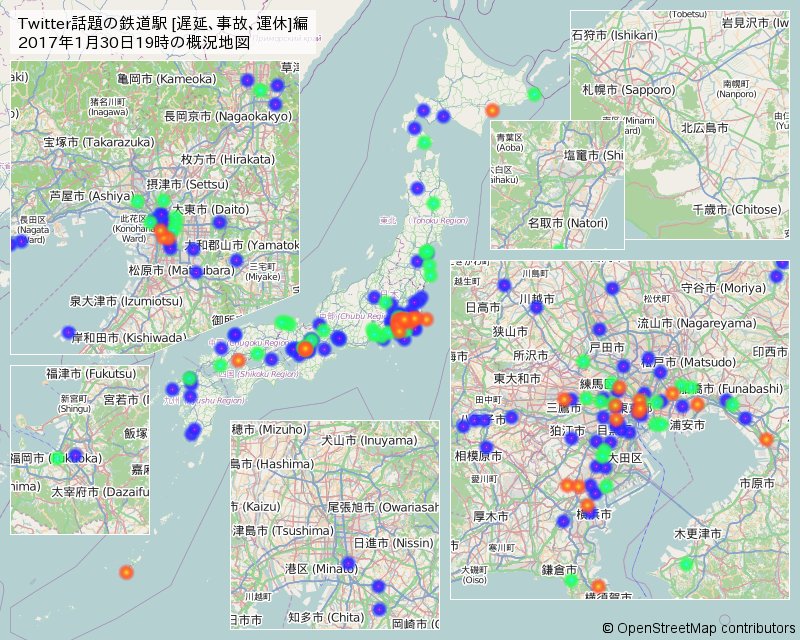Click the 亀岡市 (Kameoka) label
Image resolution: width=800 pixels, height=640 pixels.
coord(166,79)
